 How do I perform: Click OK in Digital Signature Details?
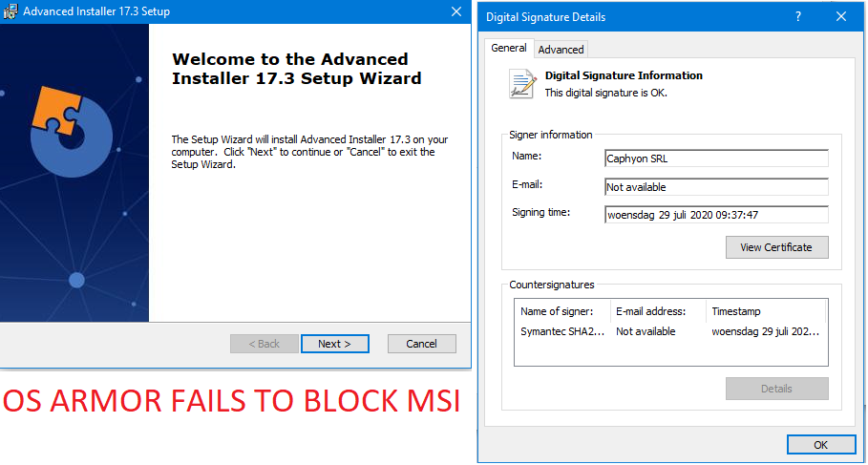[821, 445]
